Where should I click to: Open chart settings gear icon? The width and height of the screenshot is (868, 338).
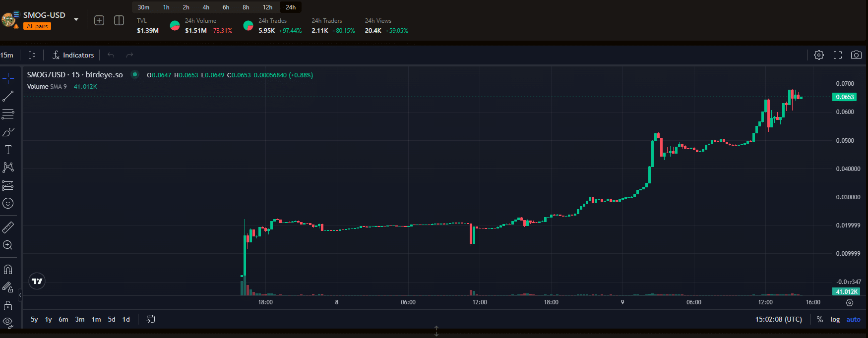[819, 55]
